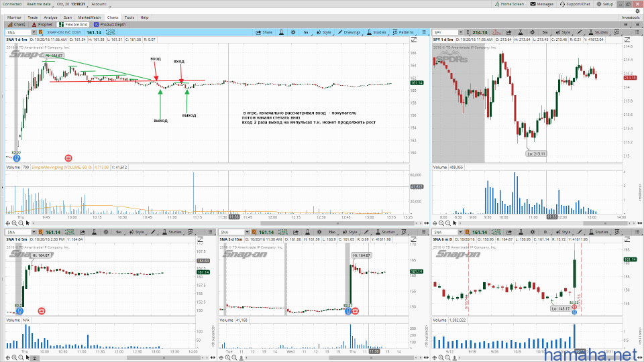
Task: Switch to the Trade tab
Action: tap(32, 17)
